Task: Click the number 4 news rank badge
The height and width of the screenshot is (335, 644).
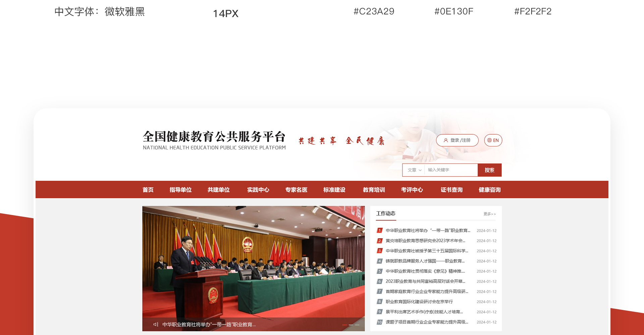Action: click(379, 261)
